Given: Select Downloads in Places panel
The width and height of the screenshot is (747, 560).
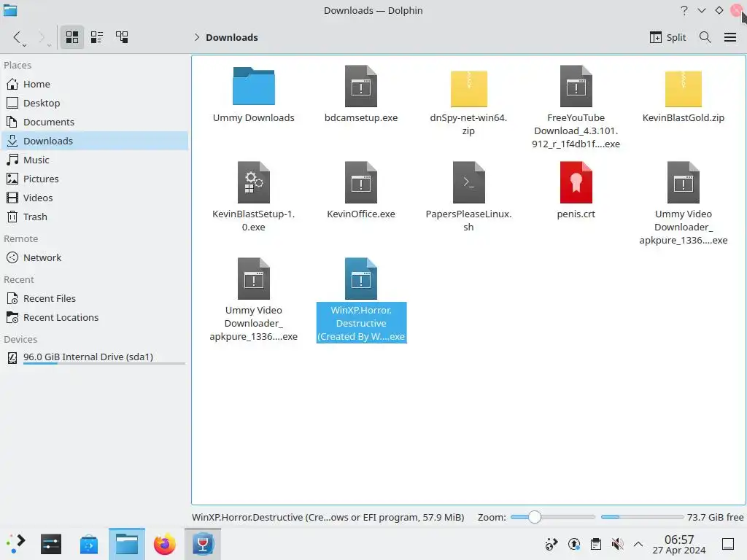Looking at the screenshot, I should (x=94, y=141).
